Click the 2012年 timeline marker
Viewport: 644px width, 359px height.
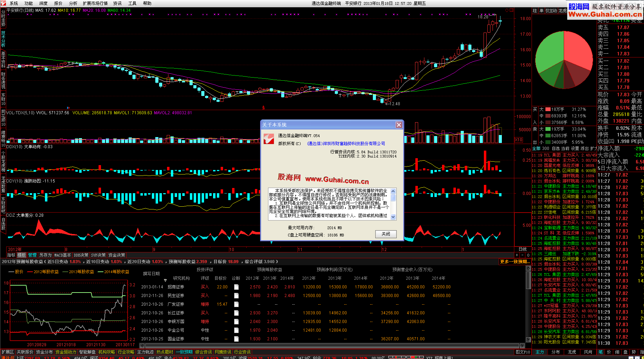click(15, 250)
